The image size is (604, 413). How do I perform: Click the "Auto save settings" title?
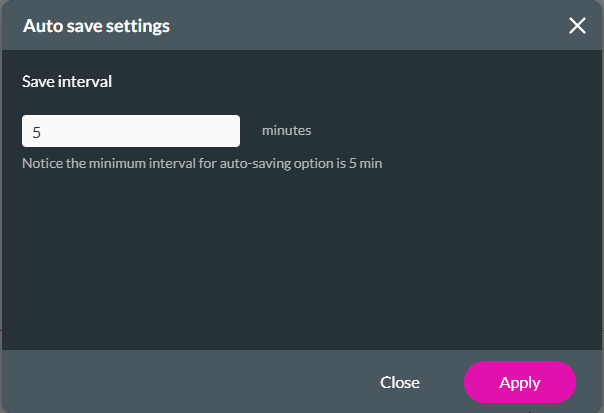click(96, 26)
